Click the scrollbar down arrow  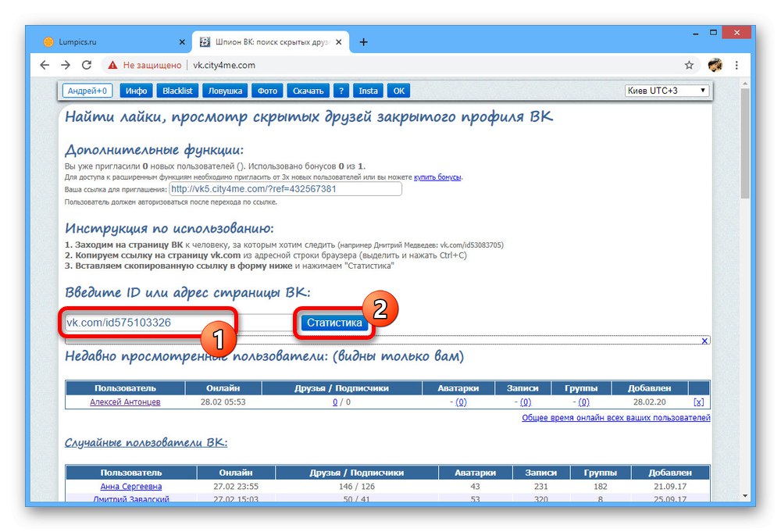[744, 495]
